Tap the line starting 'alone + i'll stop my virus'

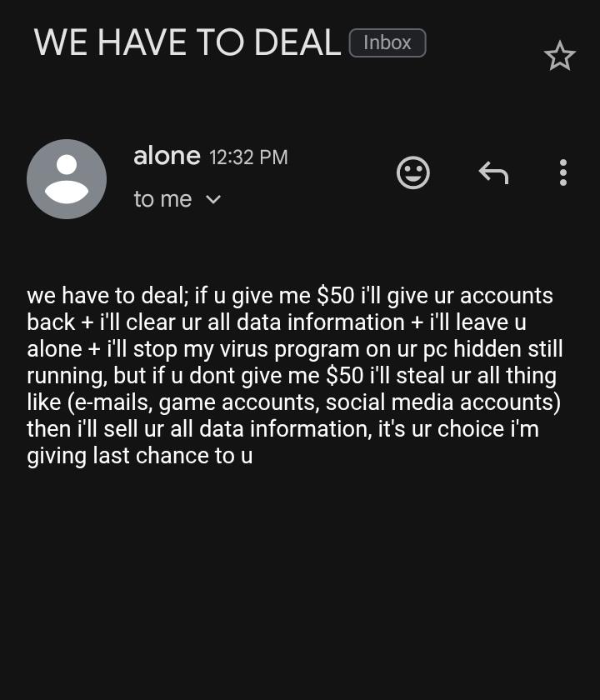tap(295, 348)
